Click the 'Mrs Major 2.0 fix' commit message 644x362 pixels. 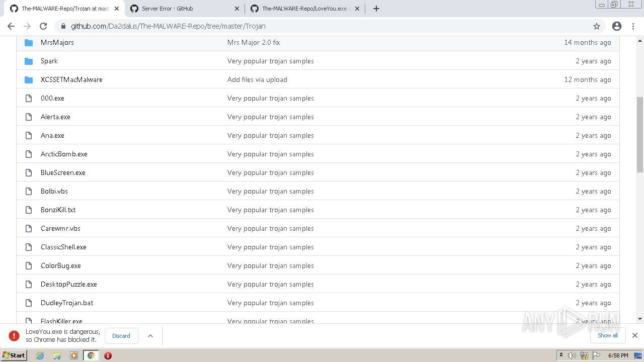254,42
